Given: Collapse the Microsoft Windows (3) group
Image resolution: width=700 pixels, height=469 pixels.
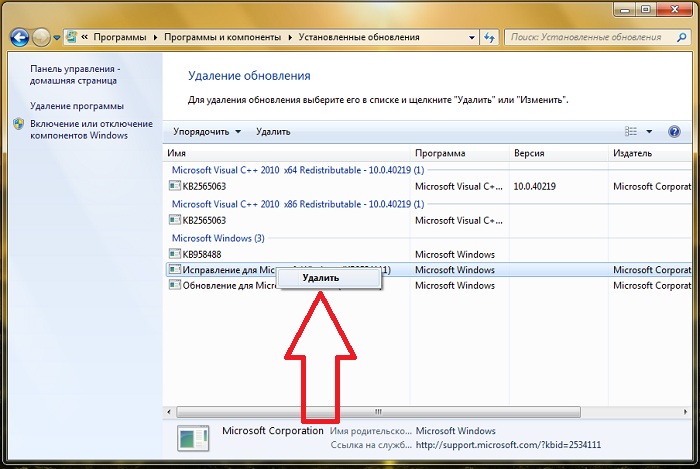Looking at the screenshot, I should click(x=218, y=238).
